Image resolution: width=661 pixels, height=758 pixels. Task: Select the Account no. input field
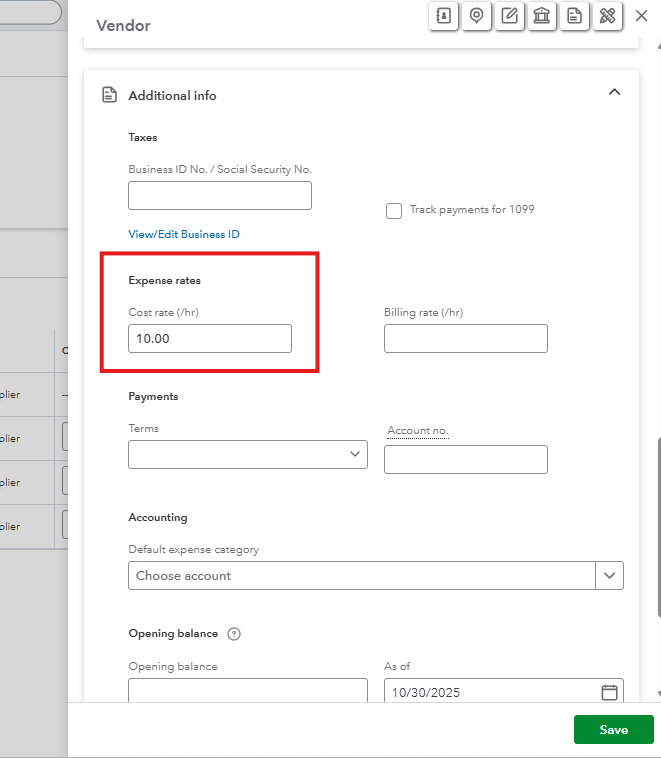tap(465, 459)
